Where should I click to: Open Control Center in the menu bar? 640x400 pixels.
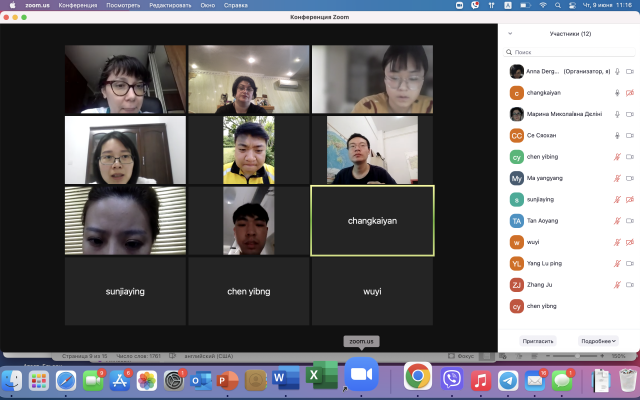[x=572, y=5]
